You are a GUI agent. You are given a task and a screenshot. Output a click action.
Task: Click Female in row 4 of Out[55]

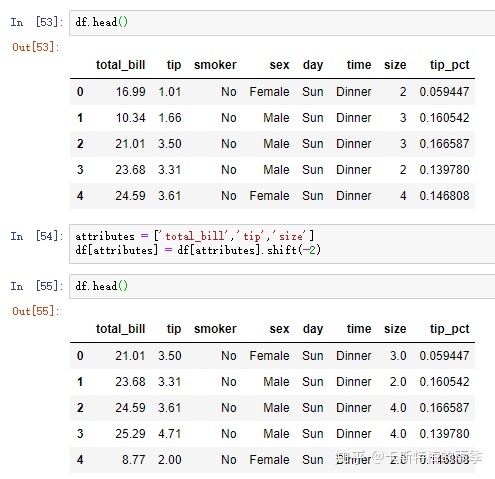(269, 460)
